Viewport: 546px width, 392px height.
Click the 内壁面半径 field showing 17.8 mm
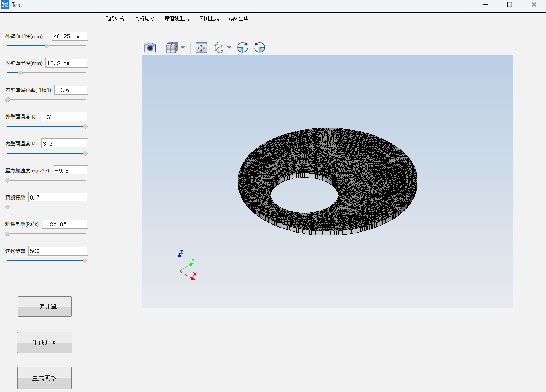point(67,63)
